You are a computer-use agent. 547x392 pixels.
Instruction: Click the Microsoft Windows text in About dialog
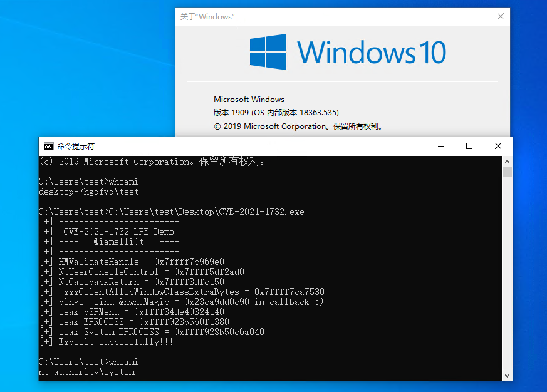(249, 100)
